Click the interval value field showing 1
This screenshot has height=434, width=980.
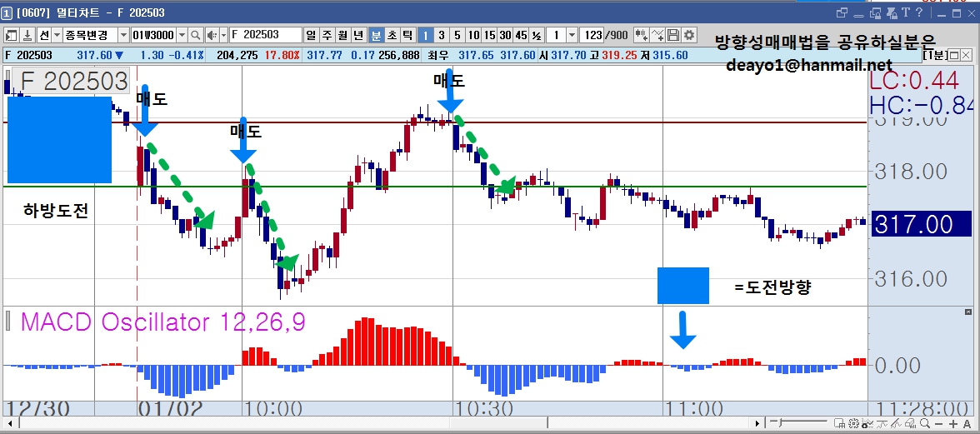557,35
